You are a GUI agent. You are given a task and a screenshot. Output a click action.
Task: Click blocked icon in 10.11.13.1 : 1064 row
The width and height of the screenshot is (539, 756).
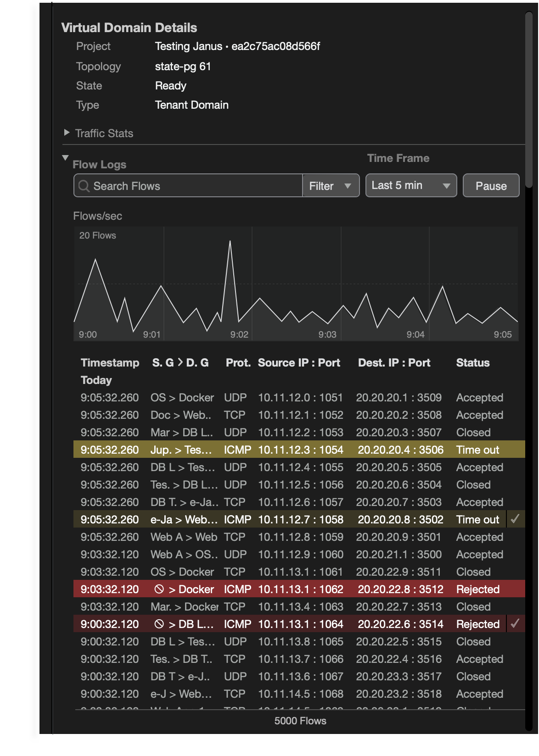coord(159,624)
